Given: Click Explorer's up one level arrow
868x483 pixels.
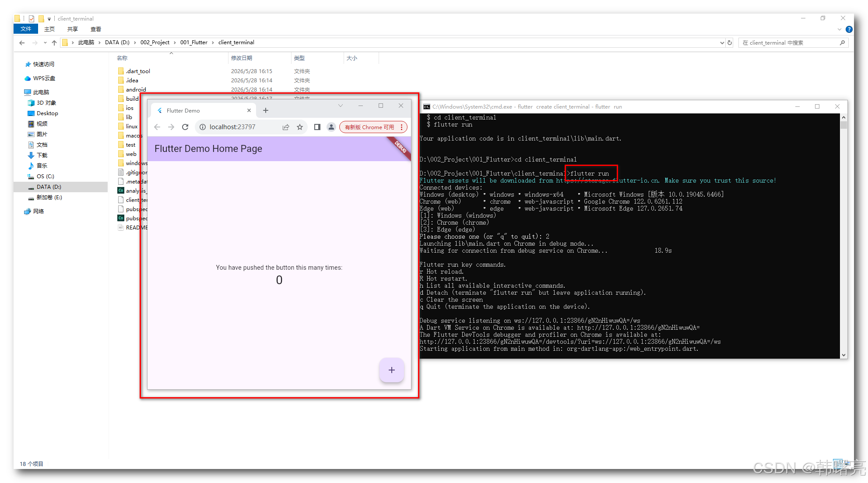Looking at the screenshot, I should point(54,42).
